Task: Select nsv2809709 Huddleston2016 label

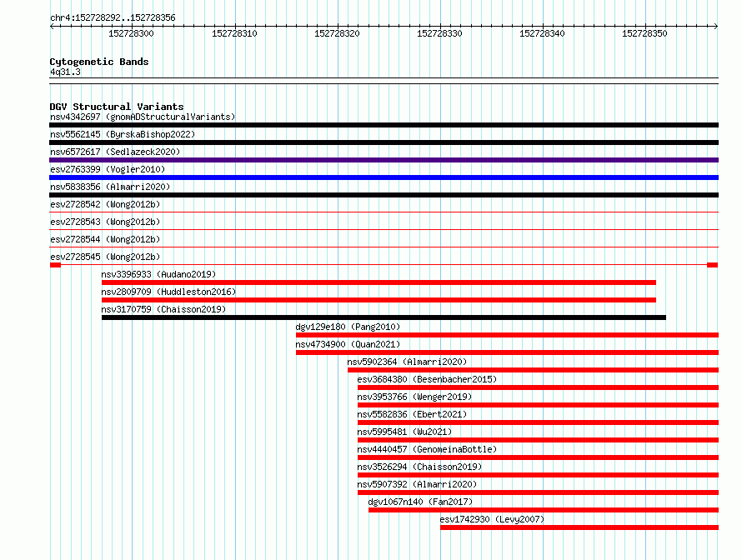Action: coord(168,292)
